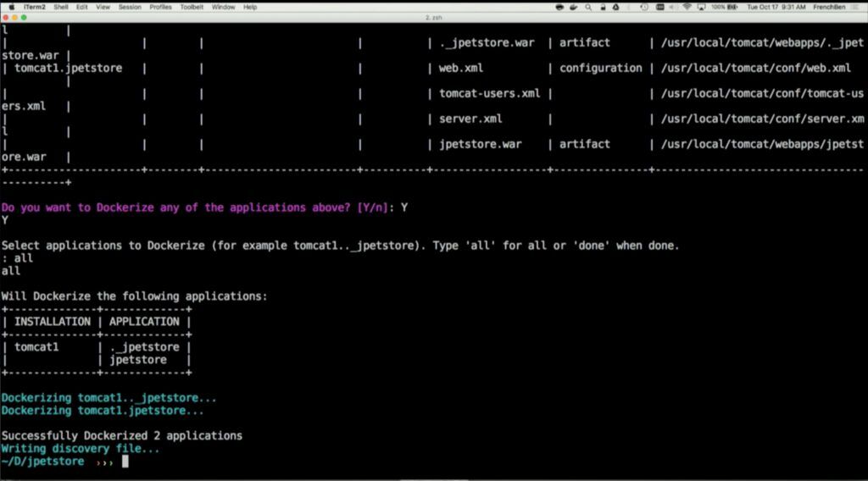868x481 pixels.
Task: Open the Shell menu
Action: (x=61, y=7)
